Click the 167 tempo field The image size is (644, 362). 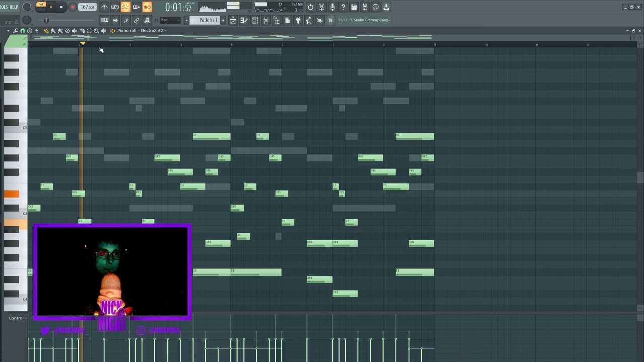pyautogui.click(x=87, y=7)
